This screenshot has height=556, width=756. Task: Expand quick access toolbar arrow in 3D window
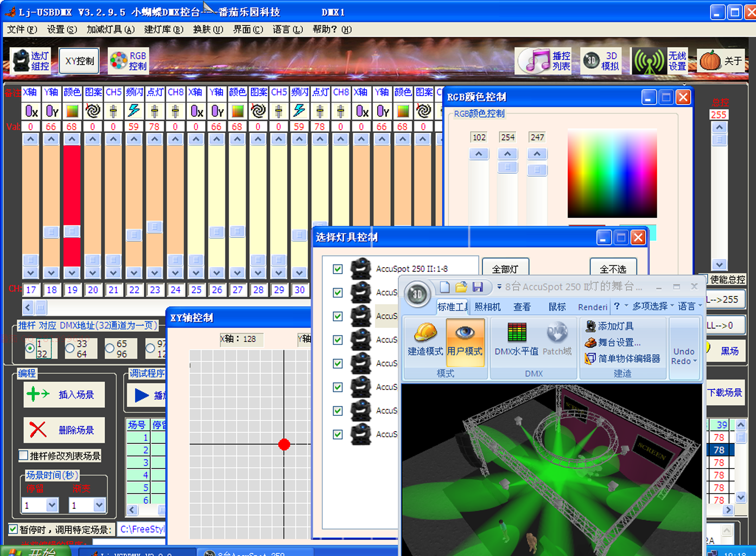499,287
